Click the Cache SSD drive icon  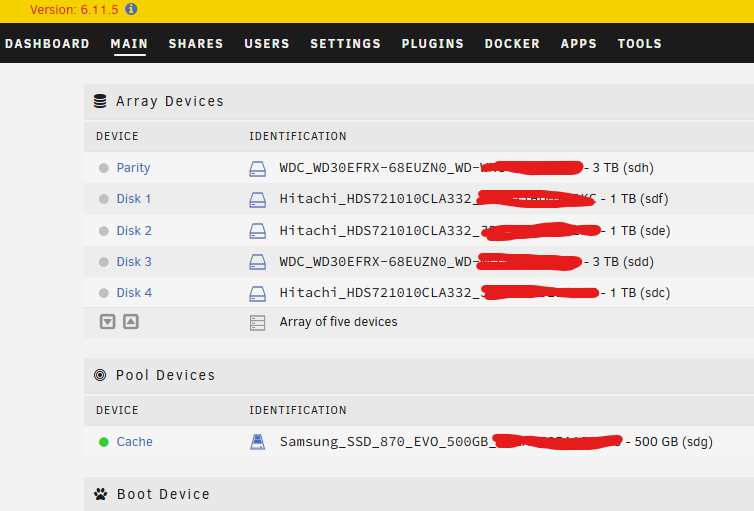click(257, 442)
